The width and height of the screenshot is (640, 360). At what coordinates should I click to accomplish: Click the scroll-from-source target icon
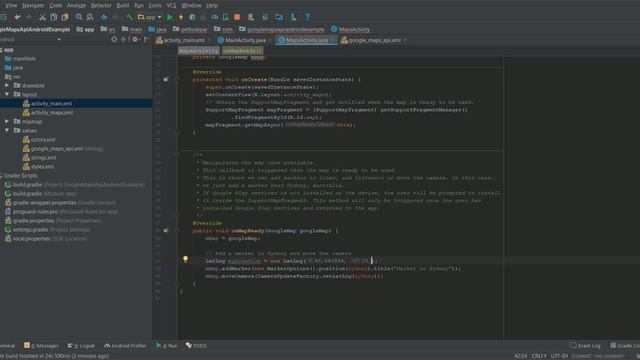coord(114,39)
